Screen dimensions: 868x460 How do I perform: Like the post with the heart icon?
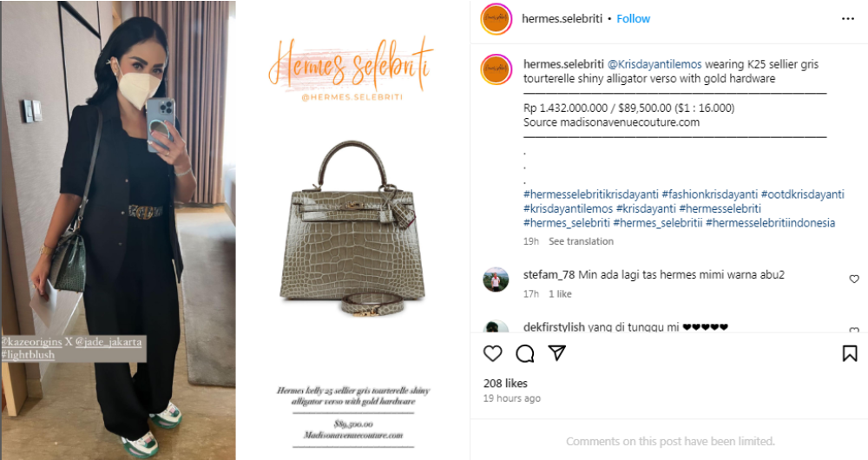[493, 353]
